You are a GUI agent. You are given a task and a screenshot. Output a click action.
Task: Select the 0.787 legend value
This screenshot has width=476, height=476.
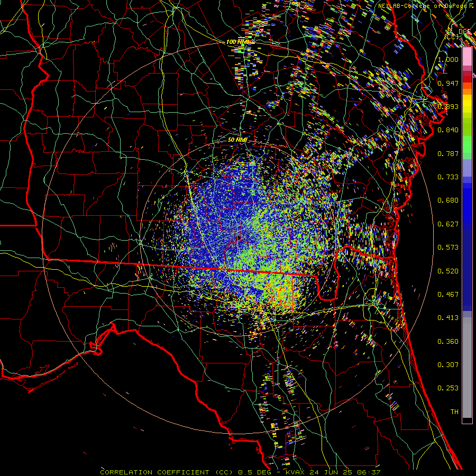[448, 153]
